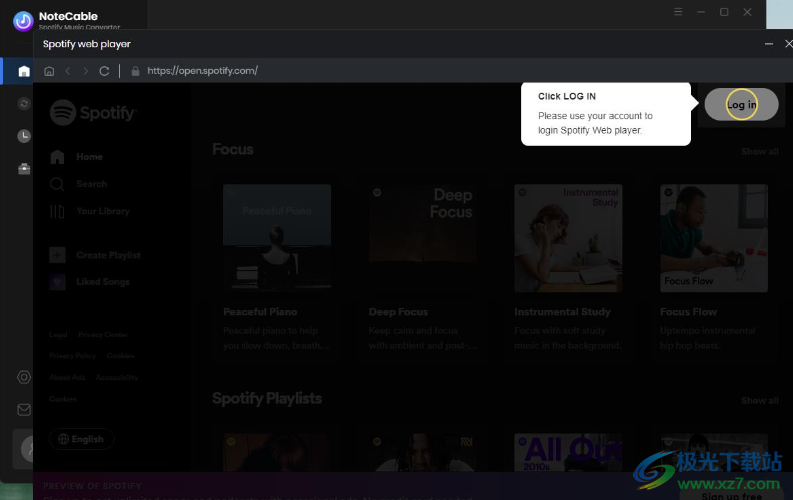The height and width of the screenshot is (500, 793).
Task: Open the Legal footer link
Action: point(58,335)
